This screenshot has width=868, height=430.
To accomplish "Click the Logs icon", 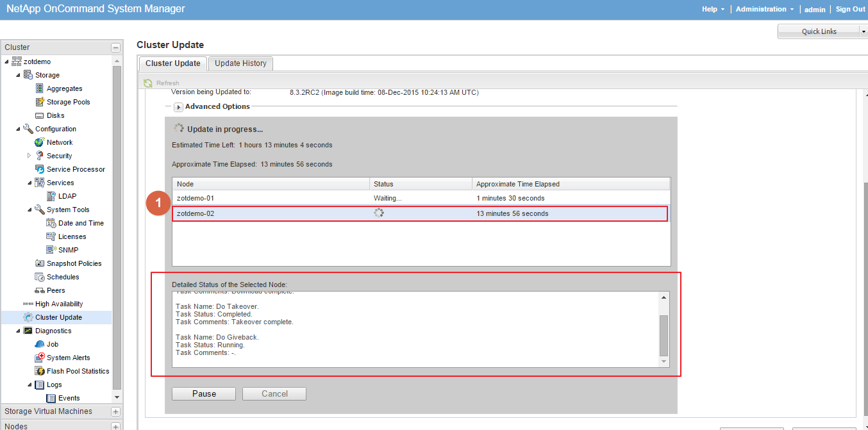I will (40, 385).
